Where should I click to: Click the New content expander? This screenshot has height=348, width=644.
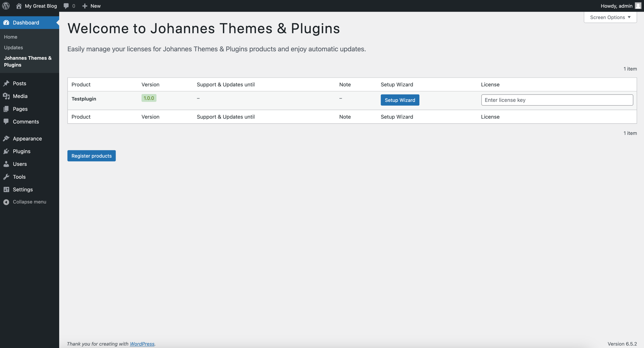point(91,6)
